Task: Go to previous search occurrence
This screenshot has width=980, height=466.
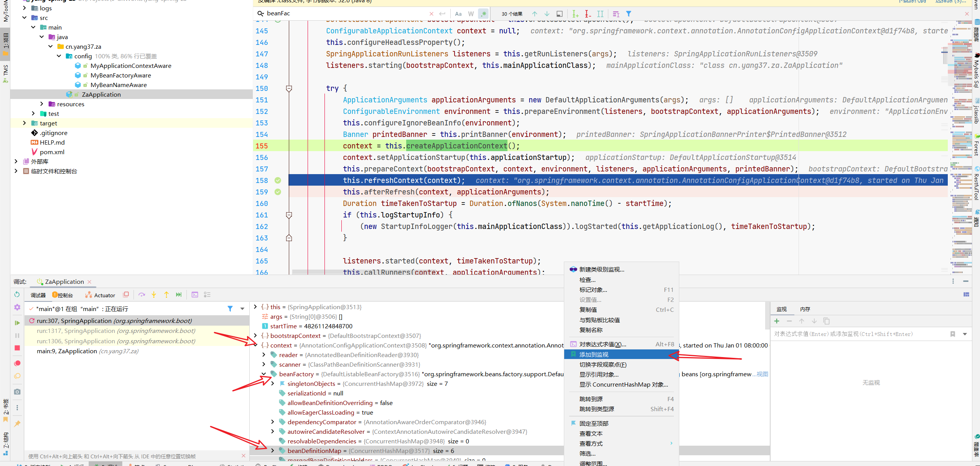Action: coord(534,14)
